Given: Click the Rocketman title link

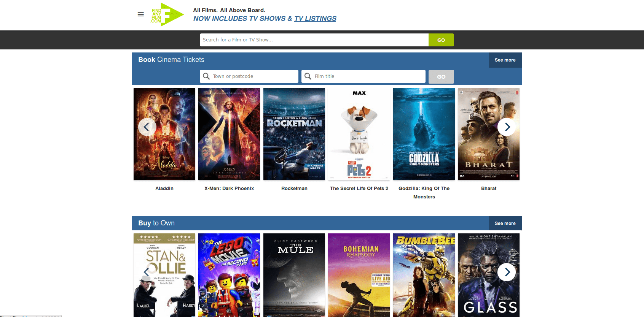Looking at the screenshot, I should [294, 189].
